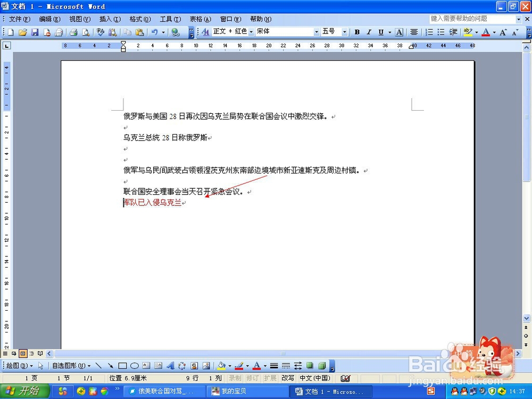Click the 开始 Start button
532x399 pixels.
pyautogui.click(x=24, y=391)
